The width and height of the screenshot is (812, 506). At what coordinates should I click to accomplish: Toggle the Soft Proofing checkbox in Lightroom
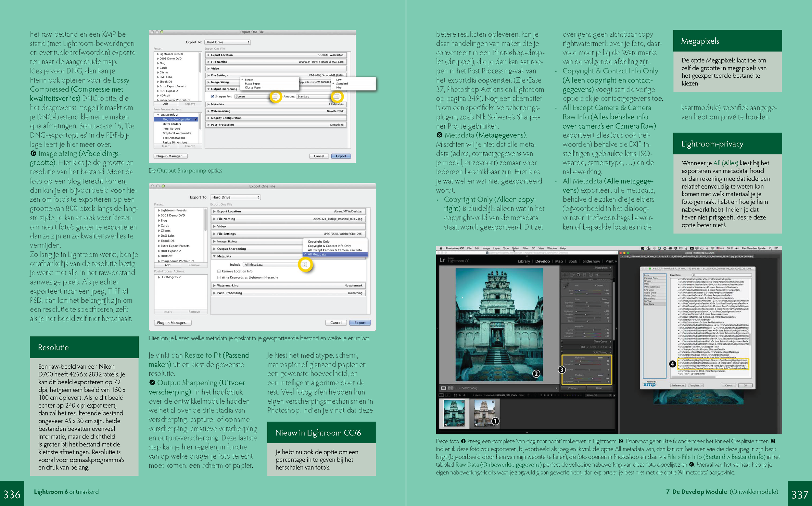tap(460, 388)
